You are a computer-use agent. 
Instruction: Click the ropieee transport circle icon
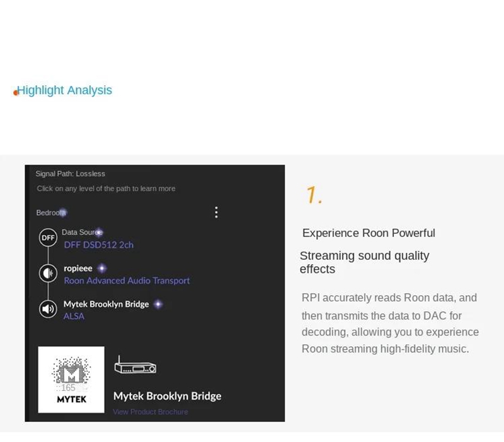(49, 274)
